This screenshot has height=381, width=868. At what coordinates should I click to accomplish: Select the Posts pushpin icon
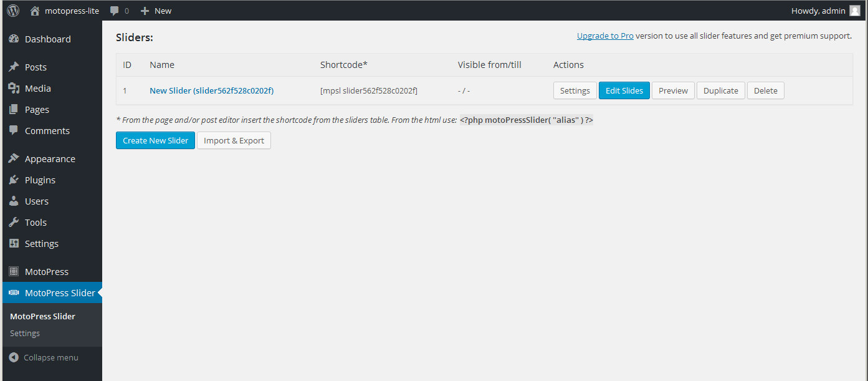click(x=14, y=67)
